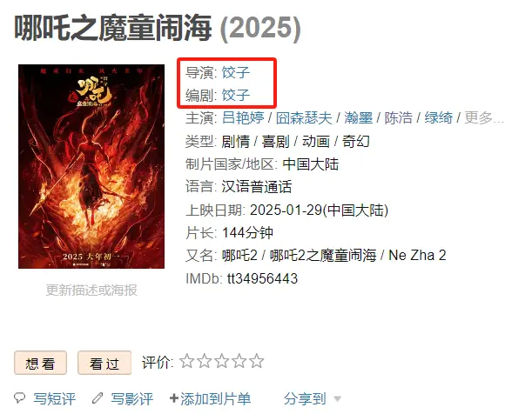This screenshot has width=532, height=414.
Task: Open screenwriter 饺子 link
Action: (236, 95)
